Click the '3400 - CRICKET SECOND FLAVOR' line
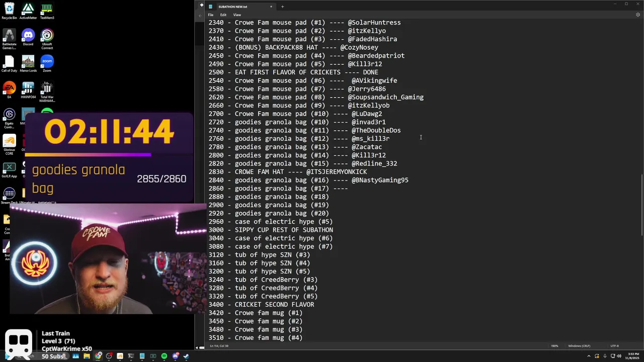The image size is (644, 362). coord(261,305)
